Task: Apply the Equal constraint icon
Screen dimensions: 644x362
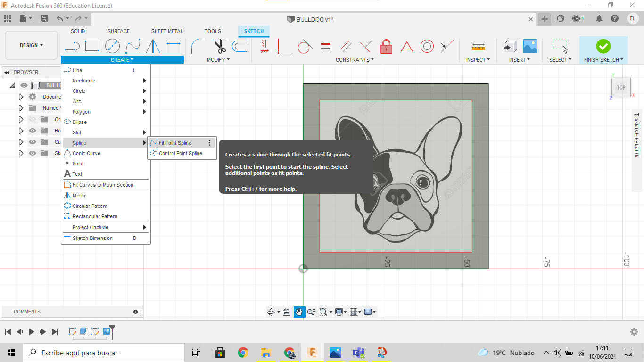Action: 325,46
